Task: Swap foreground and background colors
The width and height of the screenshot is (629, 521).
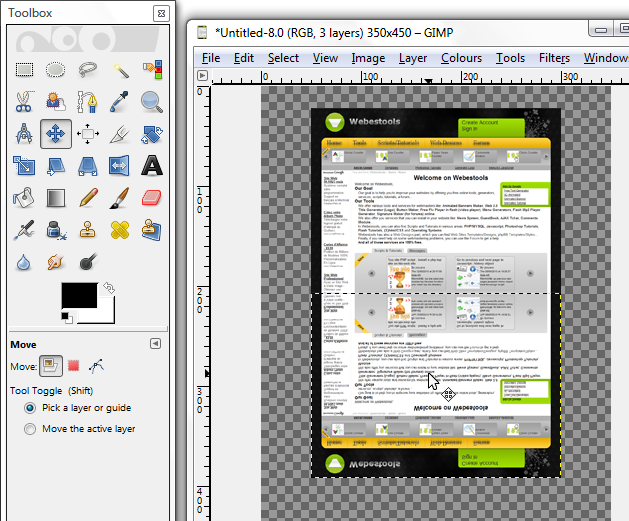Action: [x=109, y=288]
